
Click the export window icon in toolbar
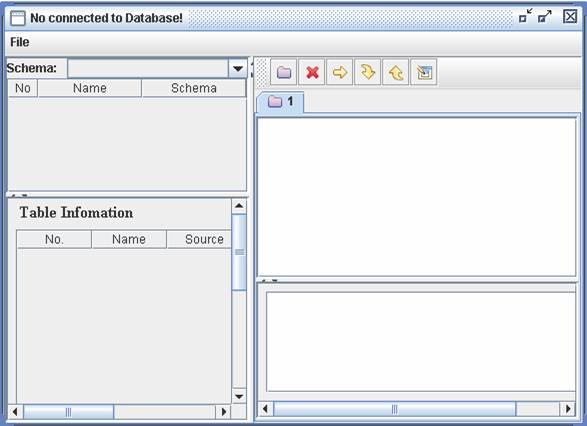(x=424, y=72)
